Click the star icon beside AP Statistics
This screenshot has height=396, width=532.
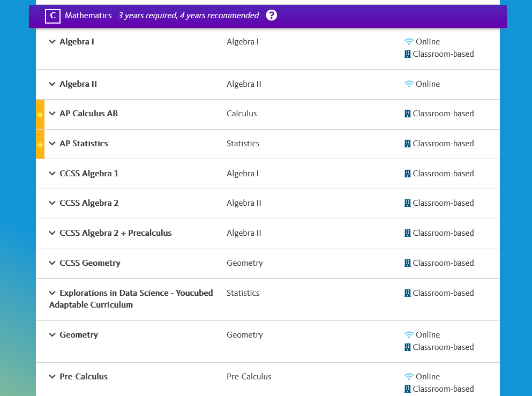(40, 145)
